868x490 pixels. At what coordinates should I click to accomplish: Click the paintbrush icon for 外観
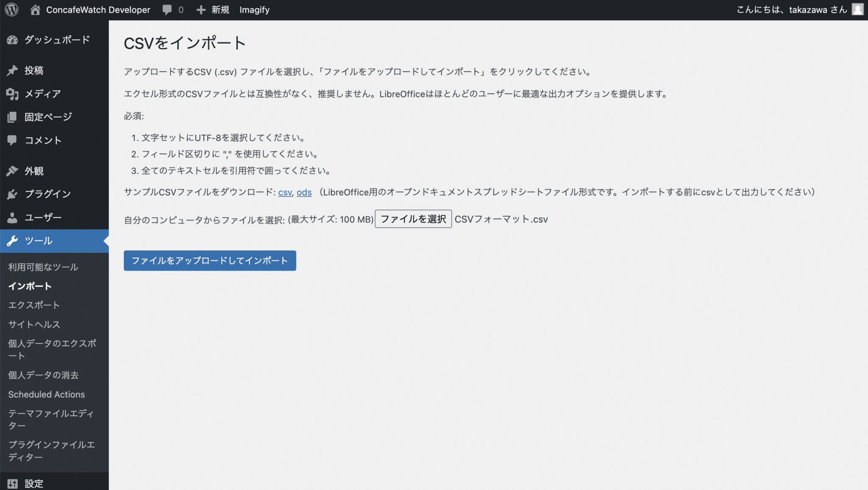12,171
